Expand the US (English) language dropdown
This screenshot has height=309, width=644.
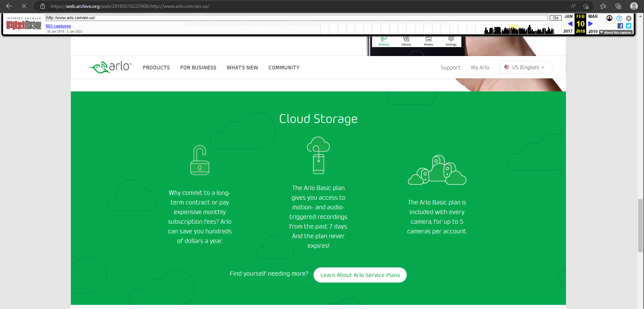pos(525,67)
